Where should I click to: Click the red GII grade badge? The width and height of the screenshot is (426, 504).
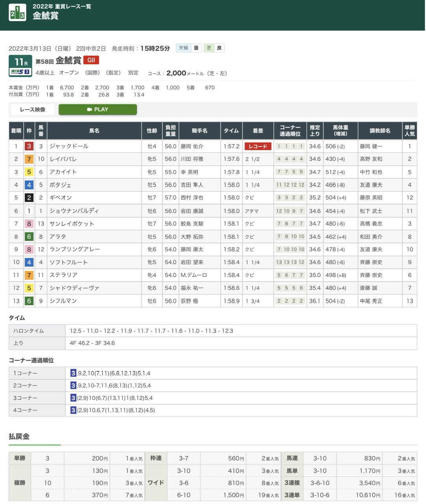pyautogui.click(x=91, y=60)
